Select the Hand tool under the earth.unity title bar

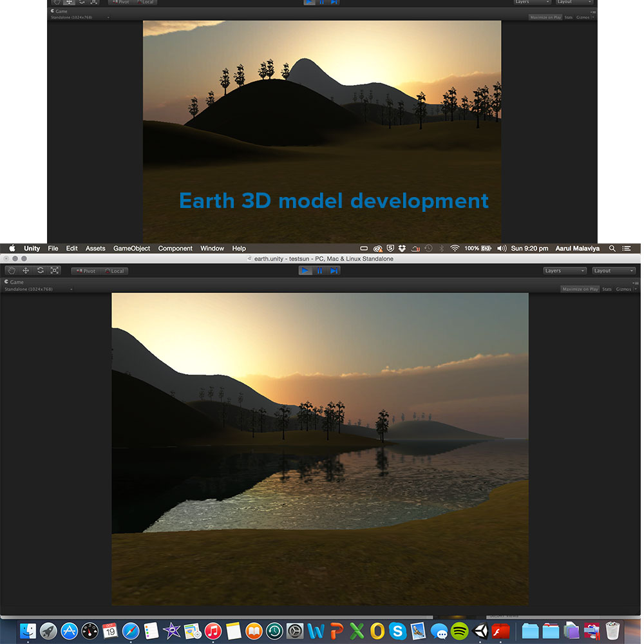pyautogui.click(x=11, y=270)
